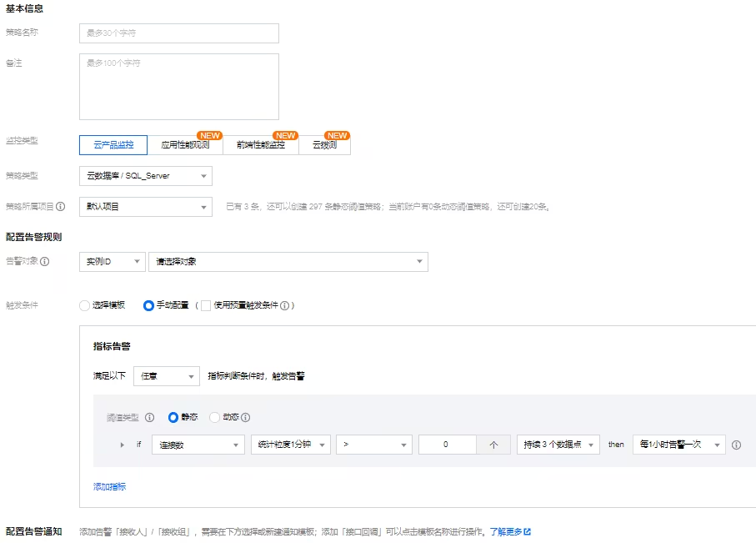Choose the 动态 threshold type radio
The width and height of the screenshot is (756, 543).
pyautogui.click(x=215, y=418)
